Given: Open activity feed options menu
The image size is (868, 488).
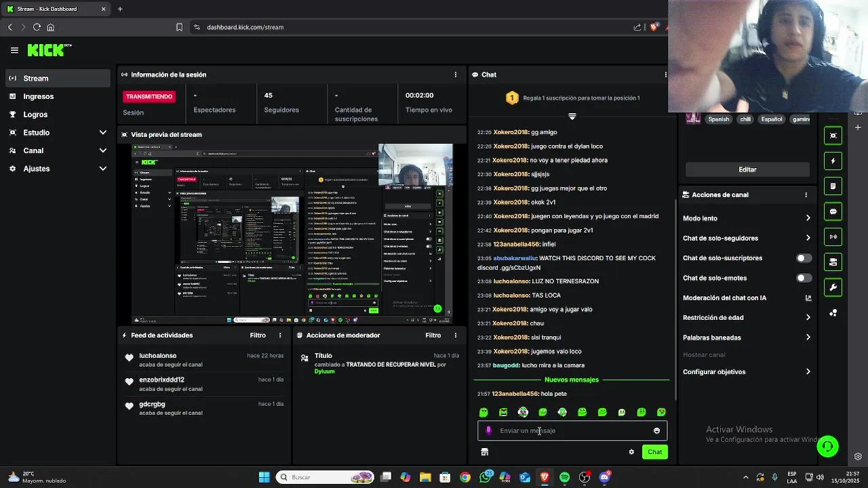Looking at the screenshot, I should coord(280,335).
